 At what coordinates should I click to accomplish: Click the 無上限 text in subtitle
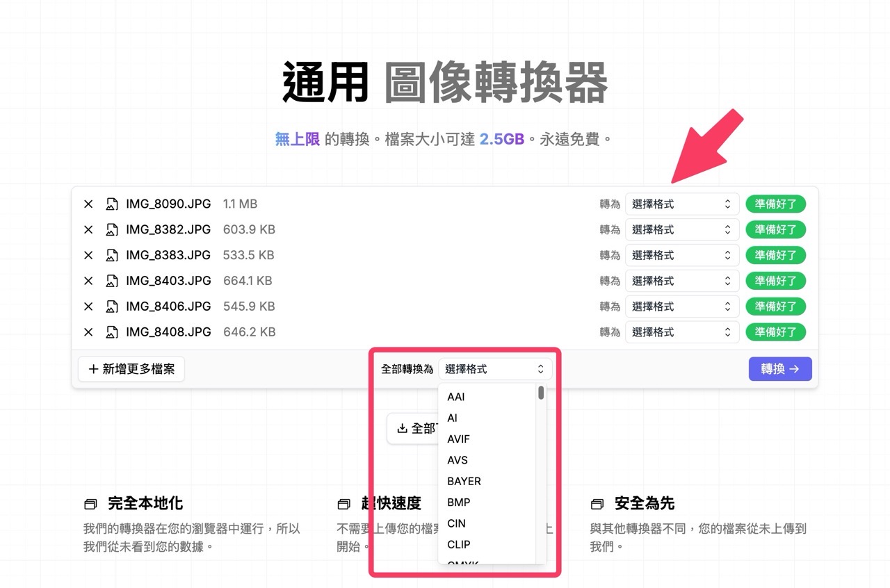tap(298, 139)
